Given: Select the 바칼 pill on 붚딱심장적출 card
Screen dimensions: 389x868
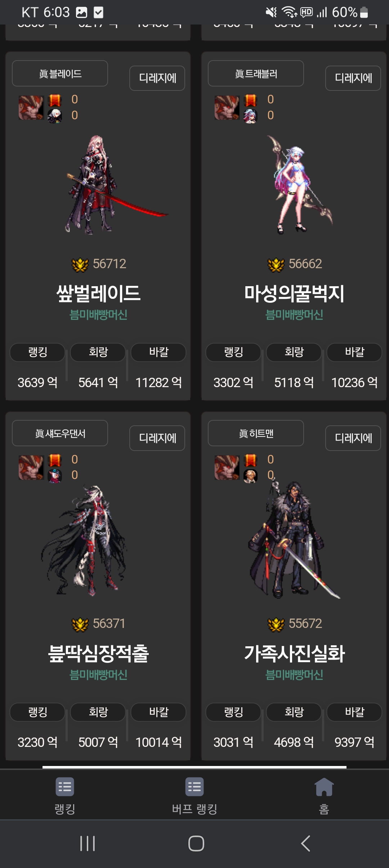Looking at the screenshot, I should pyautogui.click(x=158, y=712).
